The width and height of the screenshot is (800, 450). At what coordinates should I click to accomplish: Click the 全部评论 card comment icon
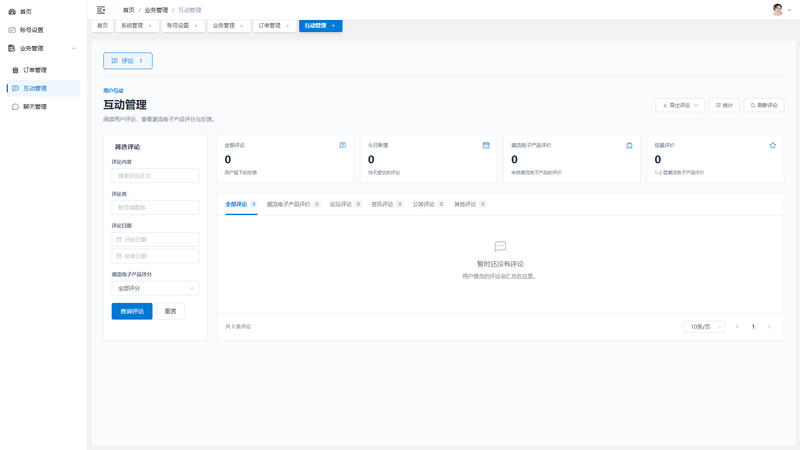[x=343, y=145]
